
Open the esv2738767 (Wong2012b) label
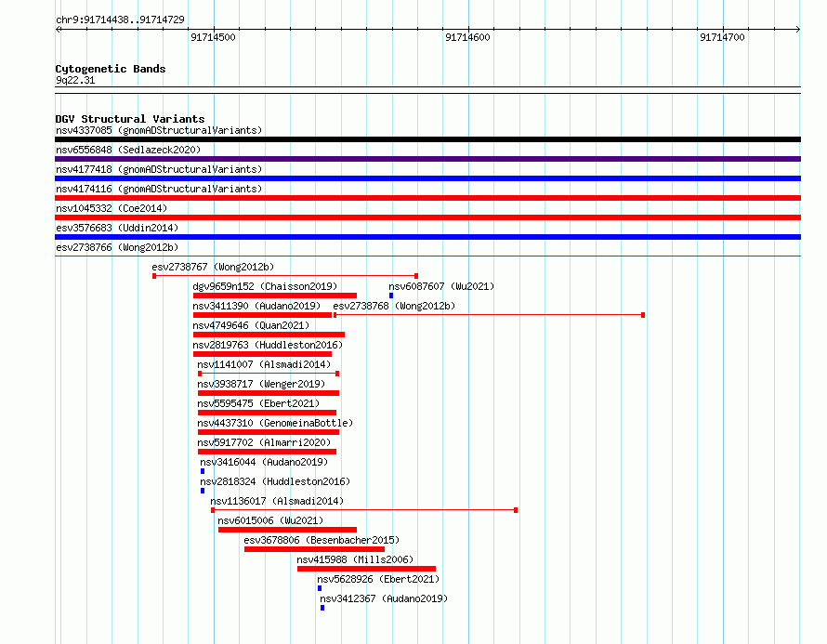pos(213,267)
